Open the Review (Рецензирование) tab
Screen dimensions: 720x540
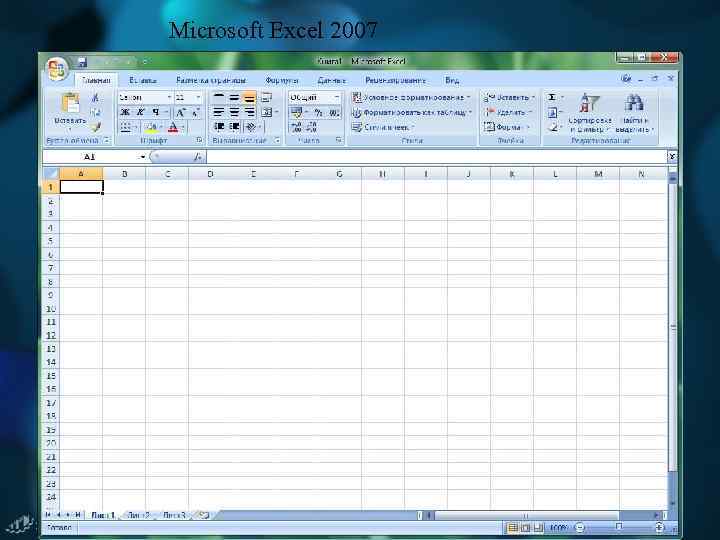tap(395, 80)
